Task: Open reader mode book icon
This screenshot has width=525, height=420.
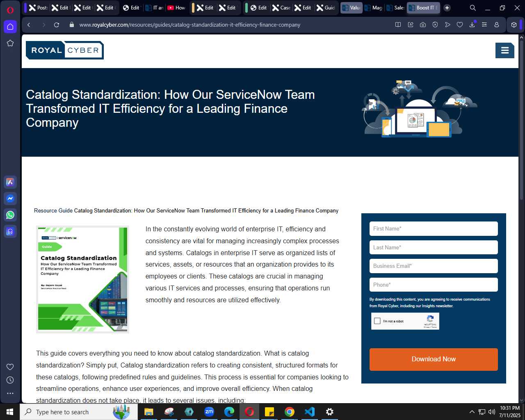Action: (398, 25)
